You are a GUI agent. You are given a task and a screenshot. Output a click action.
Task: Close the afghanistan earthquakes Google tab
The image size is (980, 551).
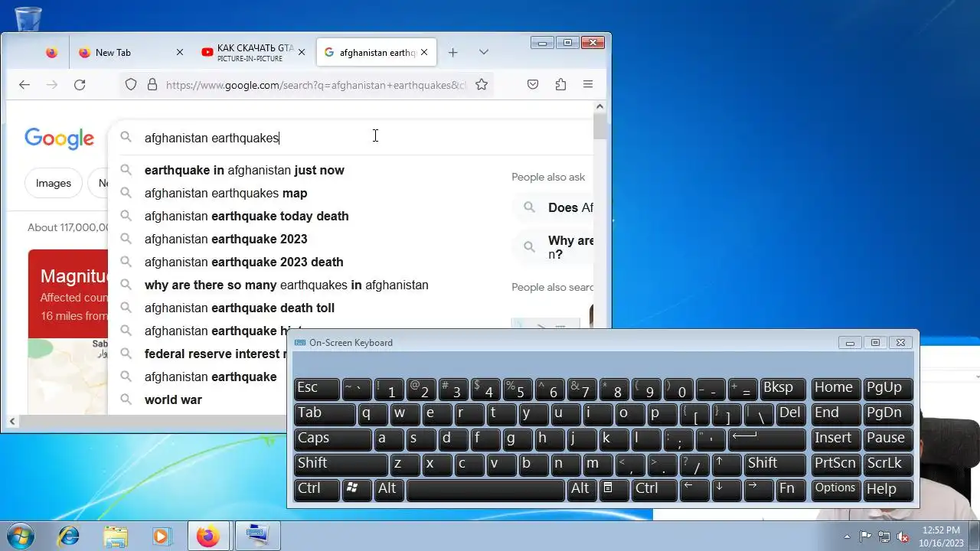pos(424,53)
